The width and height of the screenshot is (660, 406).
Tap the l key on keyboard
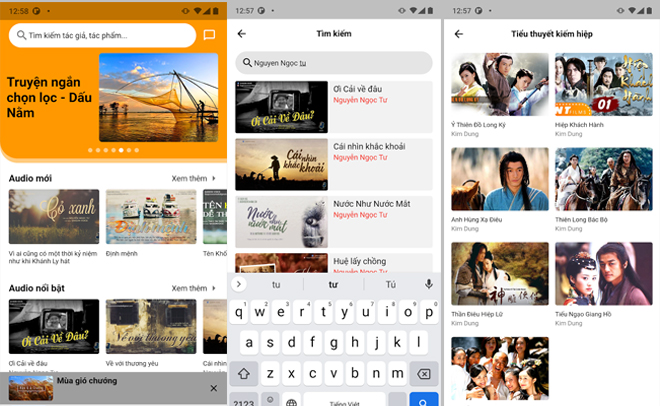[x=418, y=342]
